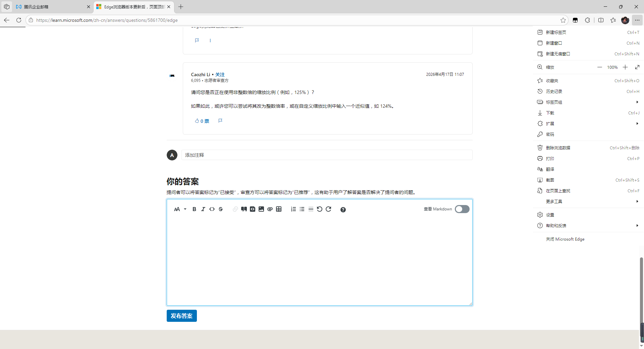644x349 pixels.
Task: Insert image into answer editor
Action: [x=261, y=209]
